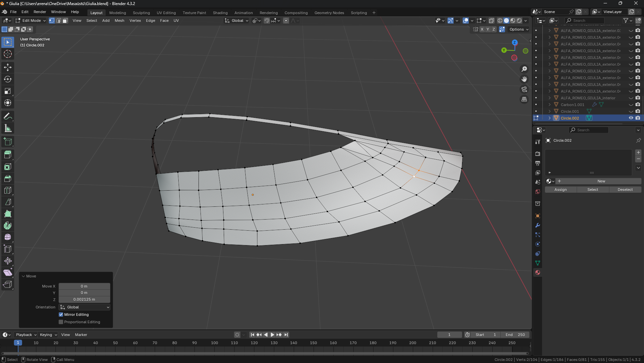Screen dimensions: 644x363
Task: Choose the Scale tool
Action: [8, 91]
